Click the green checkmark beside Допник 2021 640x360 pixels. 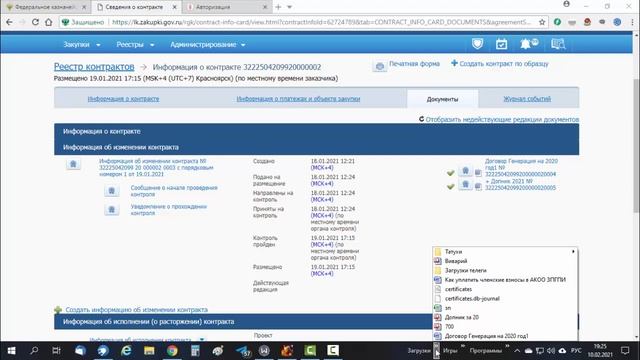point(451,187)
